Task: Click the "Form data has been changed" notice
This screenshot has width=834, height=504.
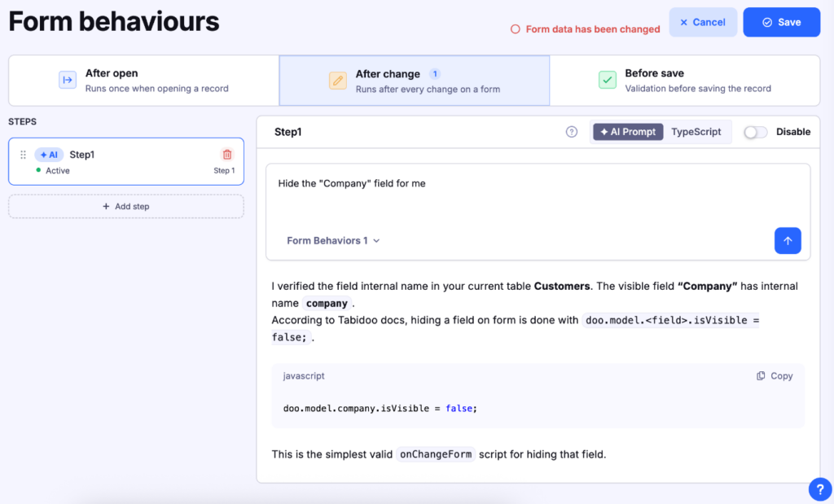Action: 593,29
